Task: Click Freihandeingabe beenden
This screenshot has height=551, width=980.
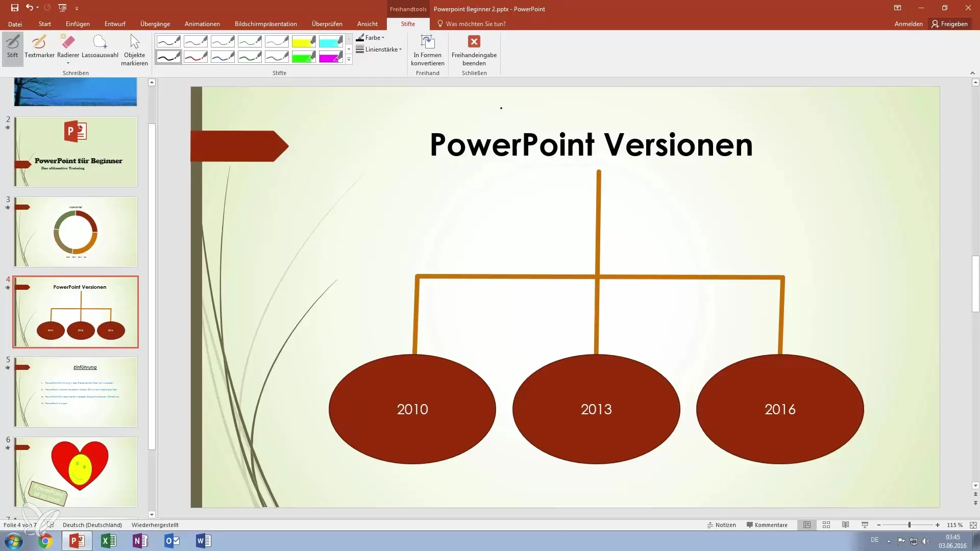Action: point(474,49)
